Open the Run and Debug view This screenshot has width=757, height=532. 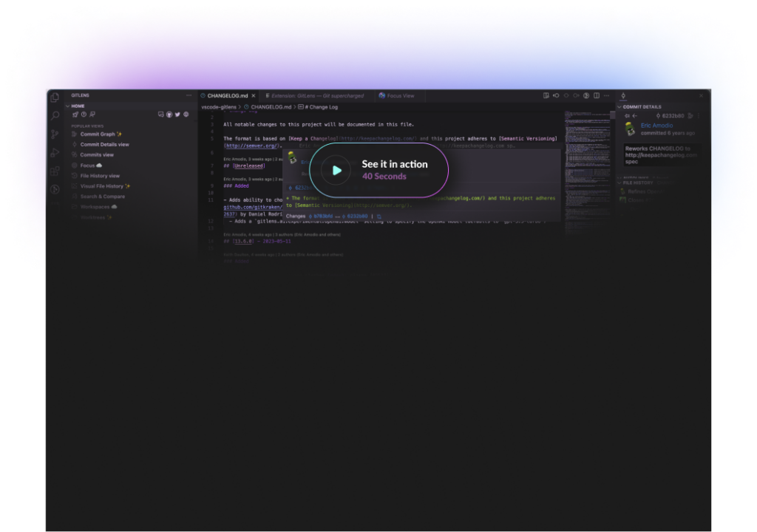pos(55,152)
